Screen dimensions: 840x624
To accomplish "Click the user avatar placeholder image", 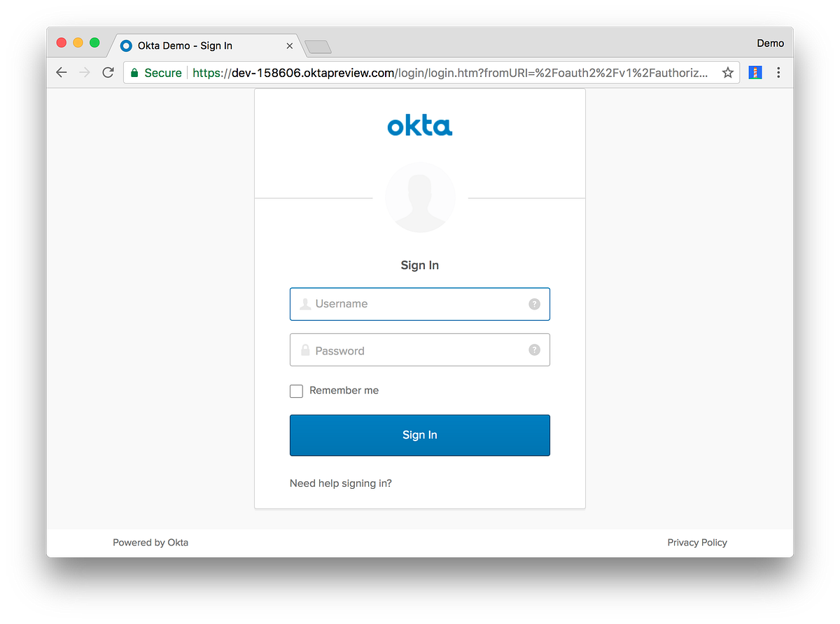I will pyautogui.click(x=420, y=197).
